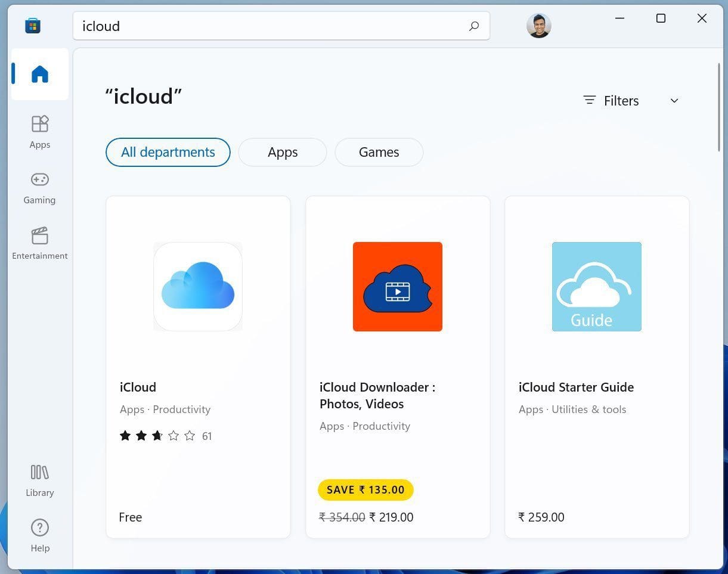This screenshot has width=728, height=574.
Task: Click Apps · Utilities & tools category text
Action: pyautogui.click(x=572, y=409)
